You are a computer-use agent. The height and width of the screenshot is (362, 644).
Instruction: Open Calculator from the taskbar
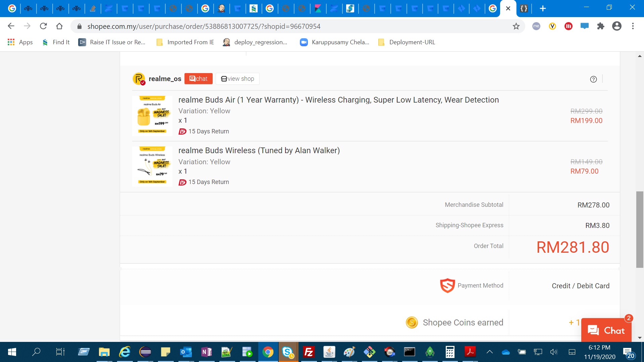click(x=450, y=352)
